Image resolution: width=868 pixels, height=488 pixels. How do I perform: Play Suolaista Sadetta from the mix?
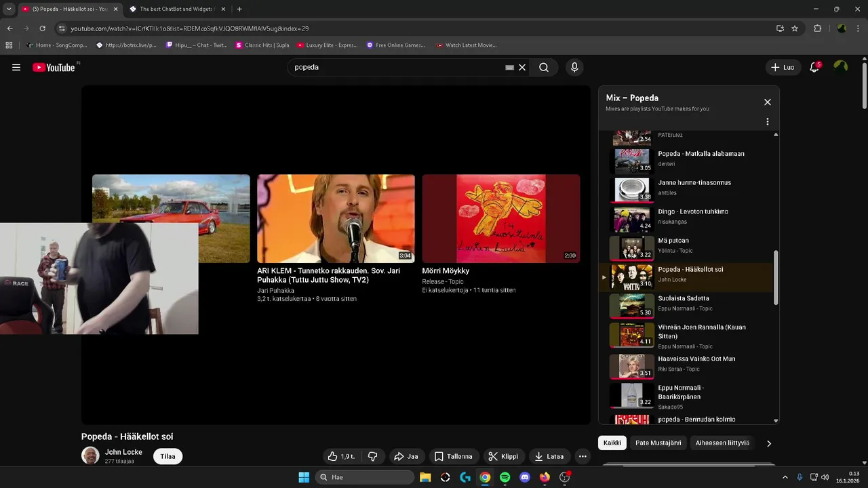click(x=685, y=306)
